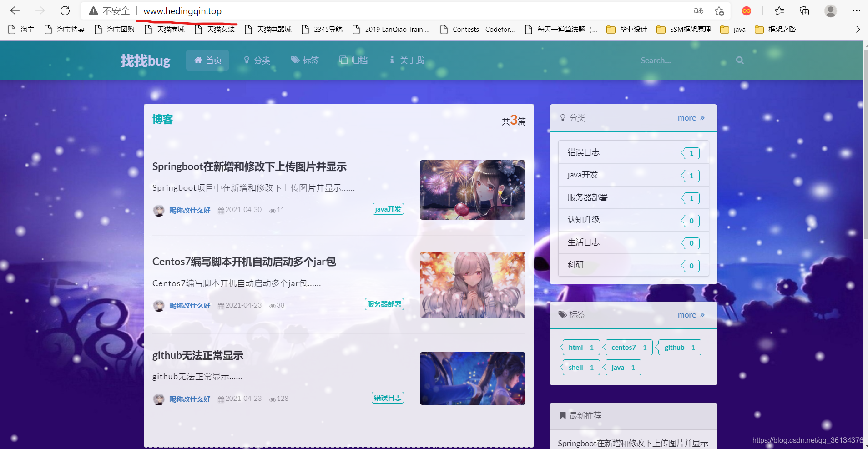Click the calendar icon beside 2021-04-30
The width and height of the screenshot is (868, 449).
pyautogui.click(x=221, y=210)
